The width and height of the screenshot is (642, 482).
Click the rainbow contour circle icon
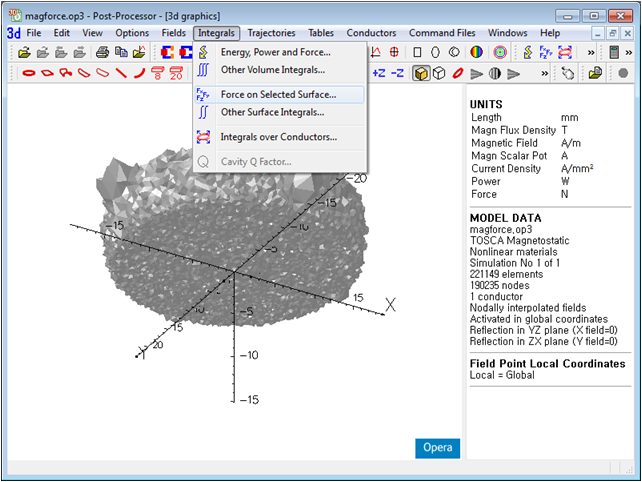click(x=478, y=52)
